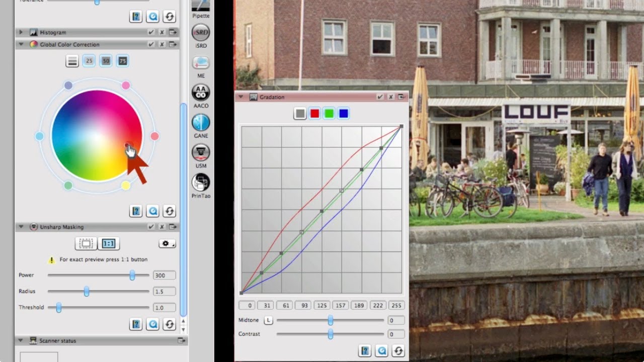Open help for Global Color Correction
The image size is (644, 362).
click(136, 211)
